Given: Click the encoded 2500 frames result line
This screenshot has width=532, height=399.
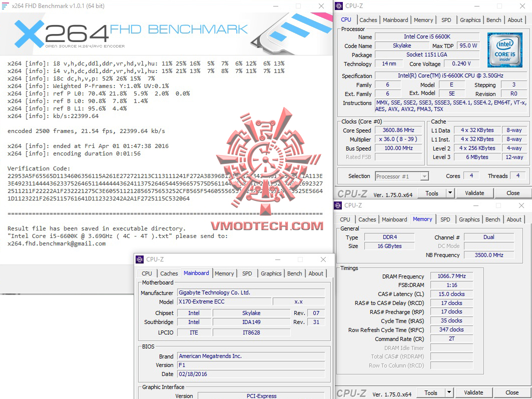Looking at the screenshot, I should pyautogui.click(x=86, y=131).
